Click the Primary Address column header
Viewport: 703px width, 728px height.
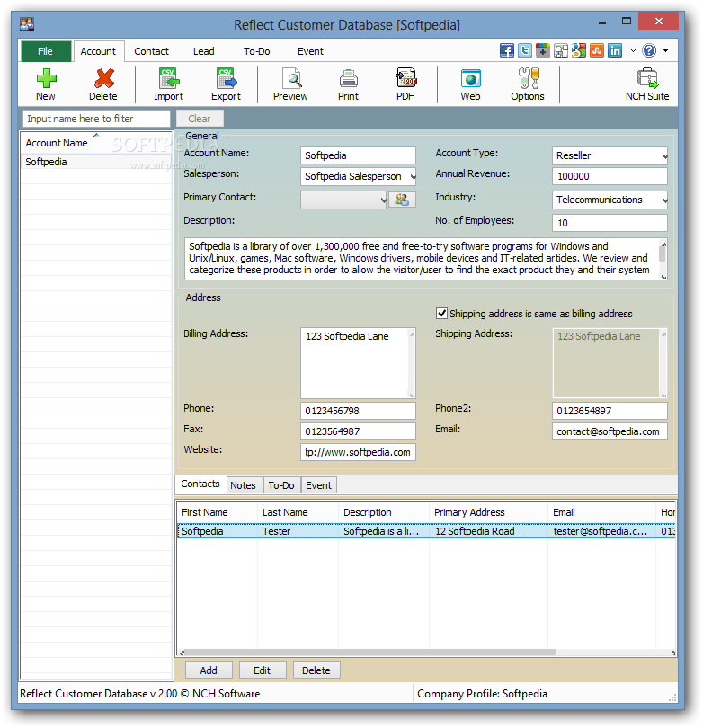[488, 512]
